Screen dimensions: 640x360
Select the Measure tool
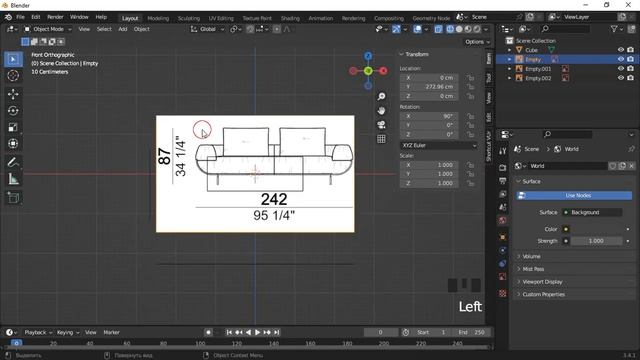click(x=13, y=179)
